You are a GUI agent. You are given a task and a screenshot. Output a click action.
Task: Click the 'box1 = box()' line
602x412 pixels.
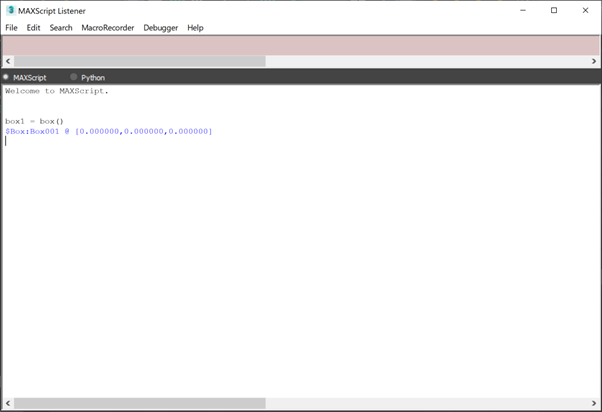pos(34,121)
